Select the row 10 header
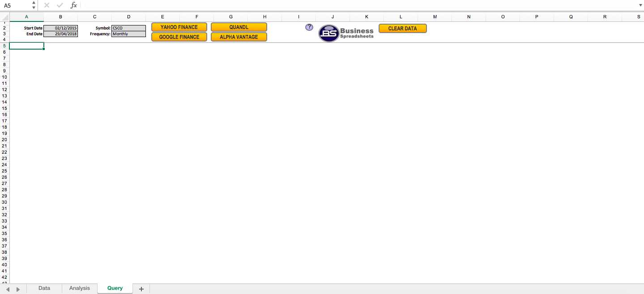The image size is (644, 294). pyautogui.click(x=4, y=77)
